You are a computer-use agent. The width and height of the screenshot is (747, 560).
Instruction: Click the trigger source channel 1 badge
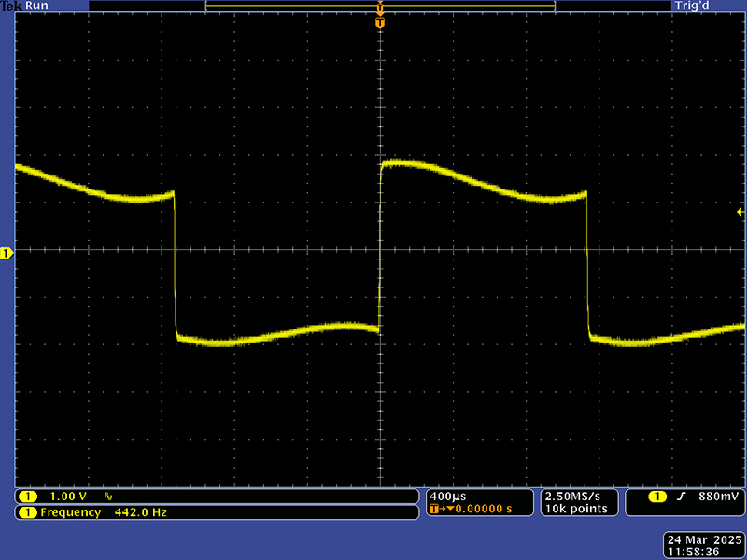pyautogui.click(x=658, y=497)
